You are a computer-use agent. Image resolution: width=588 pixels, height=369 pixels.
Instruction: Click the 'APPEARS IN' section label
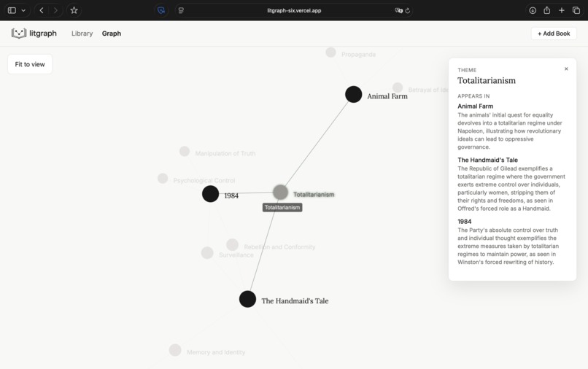tap(473, 96)
